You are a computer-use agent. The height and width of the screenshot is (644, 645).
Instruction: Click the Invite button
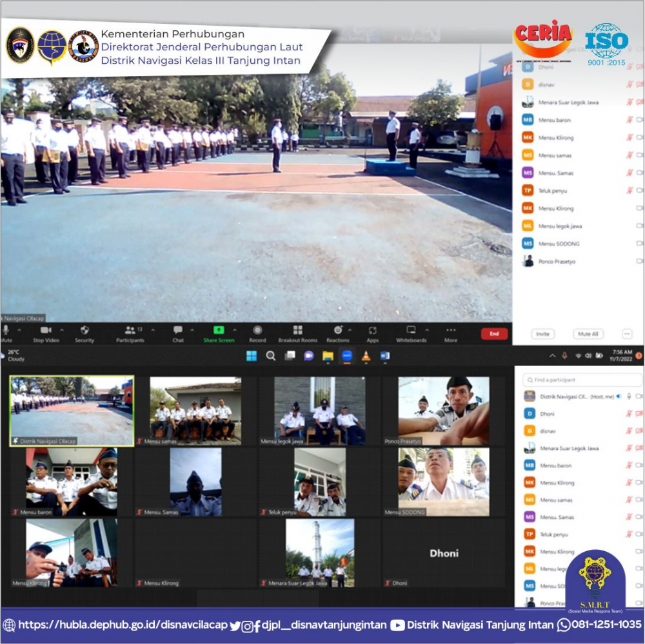pos(542,334)
